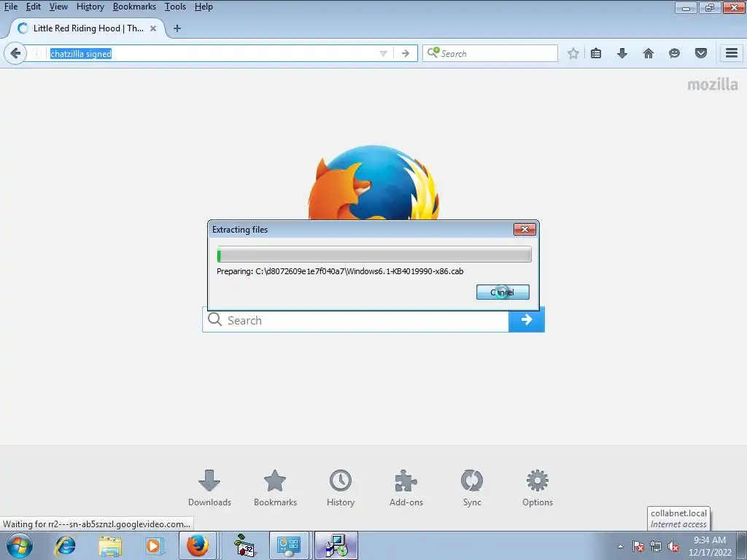This screenshot has width=747, height=560.
Task: Open the View menu
Action: 58,7
